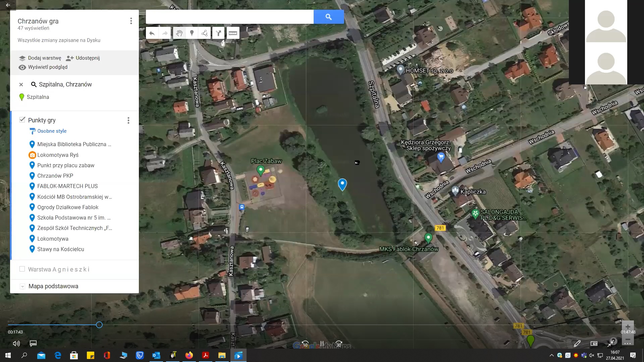This screenshot has width=644, height=362.
Task: Redo the map action
Action: [165, 33]
